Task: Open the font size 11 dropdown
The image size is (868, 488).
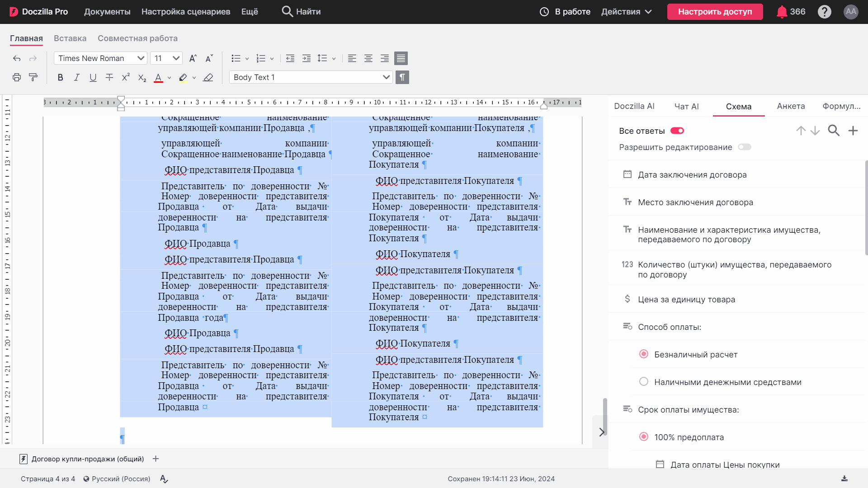Action: [166, 58]
